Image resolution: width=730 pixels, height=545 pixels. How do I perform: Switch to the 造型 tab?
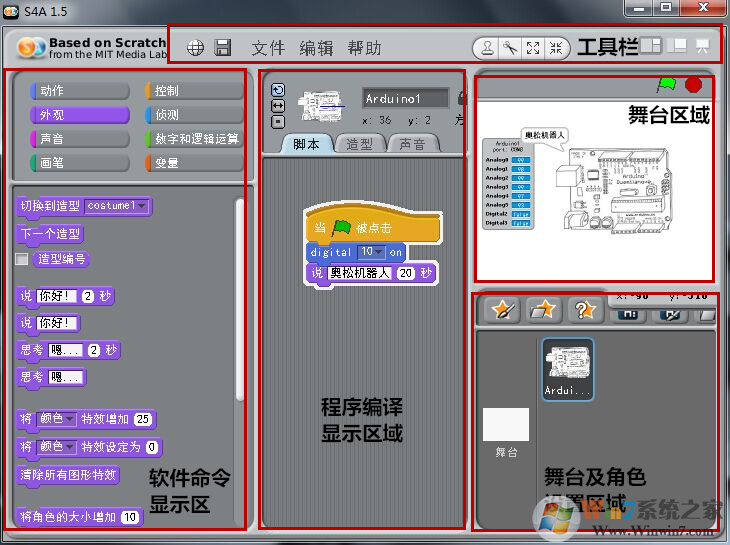(359, 144)
